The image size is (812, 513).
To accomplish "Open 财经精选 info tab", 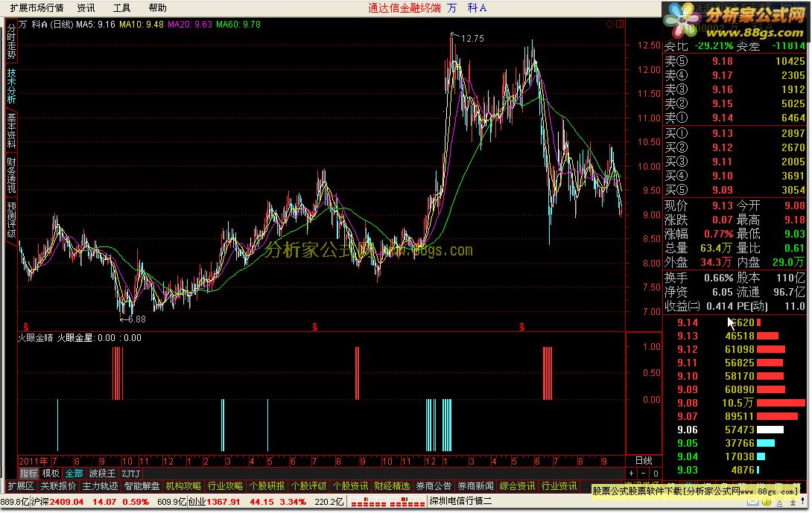I will [392, 486].
